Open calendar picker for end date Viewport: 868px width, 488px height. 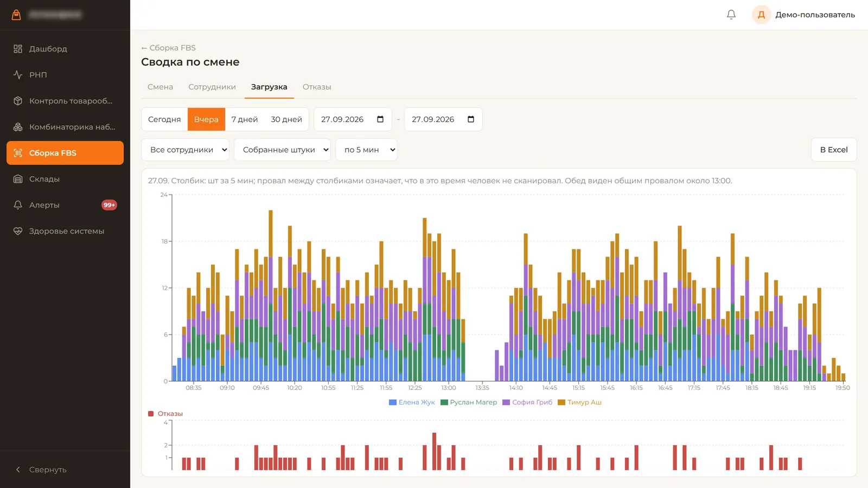coord(471,119)
